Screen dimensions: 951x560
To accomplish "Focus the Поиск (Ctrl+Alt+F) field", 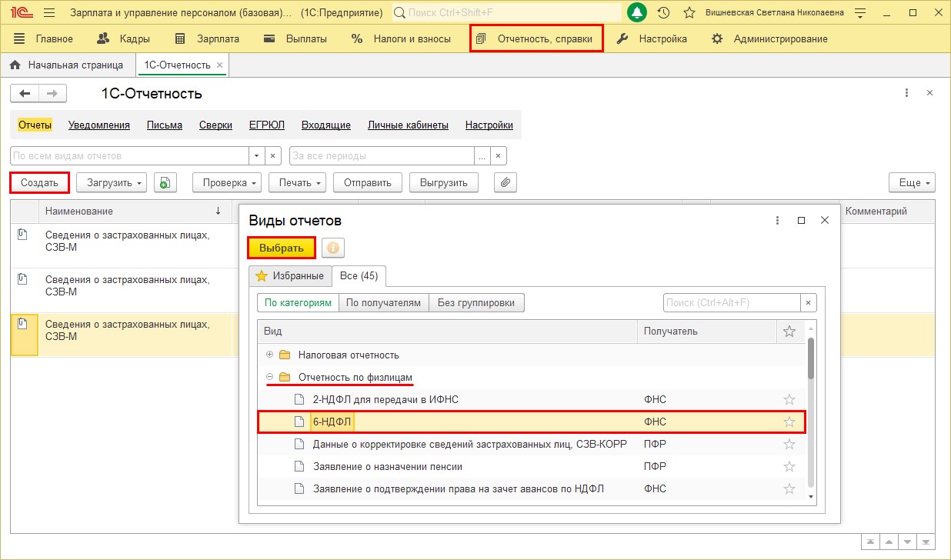I will 732,303.
